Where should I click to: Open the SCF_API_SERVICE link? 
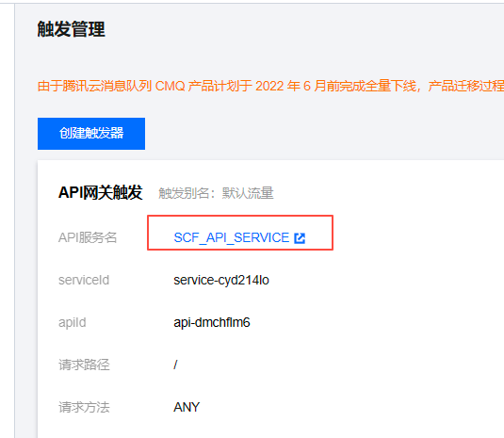coord(232,237)
